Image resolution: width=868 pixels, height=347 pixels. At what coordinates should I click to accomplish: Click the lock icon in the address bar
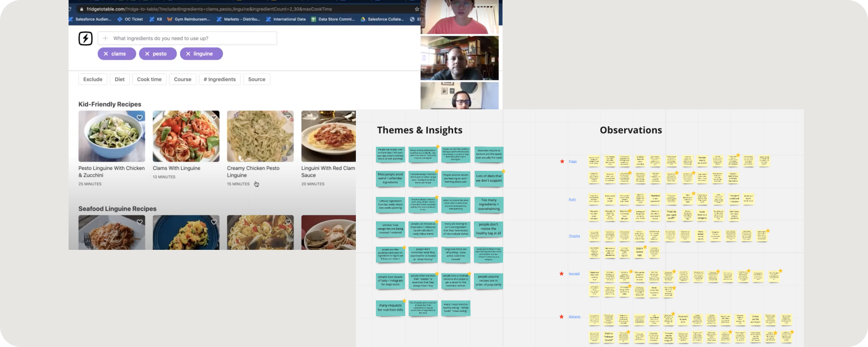coord(81,9)
